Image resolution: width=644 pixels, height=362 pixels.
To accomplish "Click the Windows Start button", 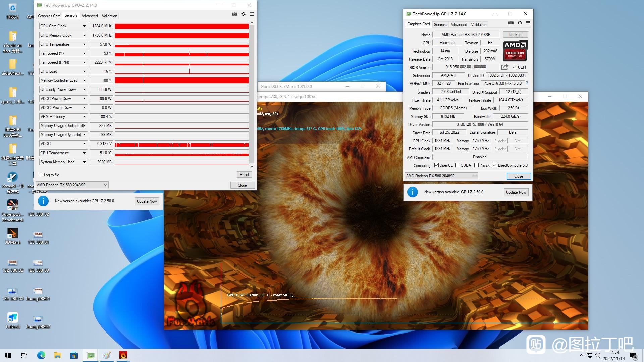I will click(8, 355).
